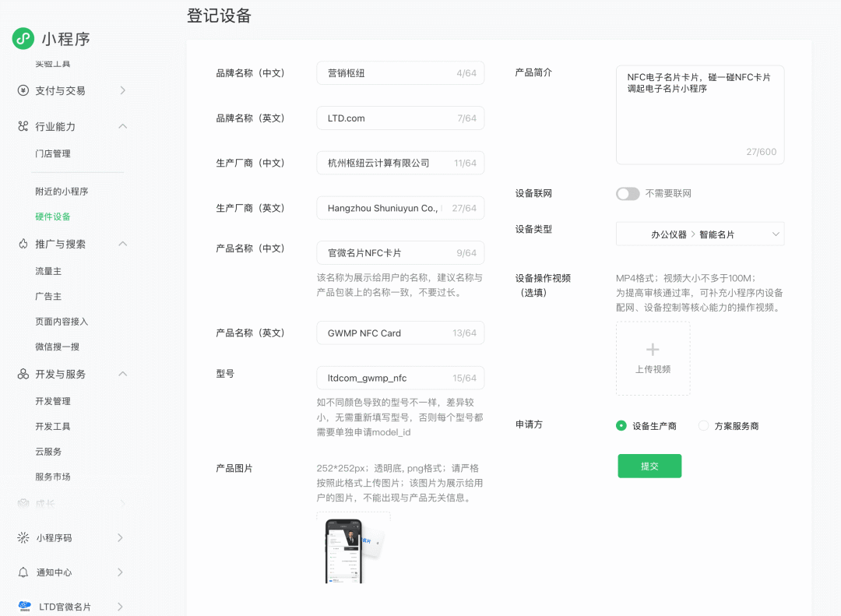This screenshot has width=841, height=616.
Task: Open 门店管理 in sidebar
Action: click(x=53, y=153)
